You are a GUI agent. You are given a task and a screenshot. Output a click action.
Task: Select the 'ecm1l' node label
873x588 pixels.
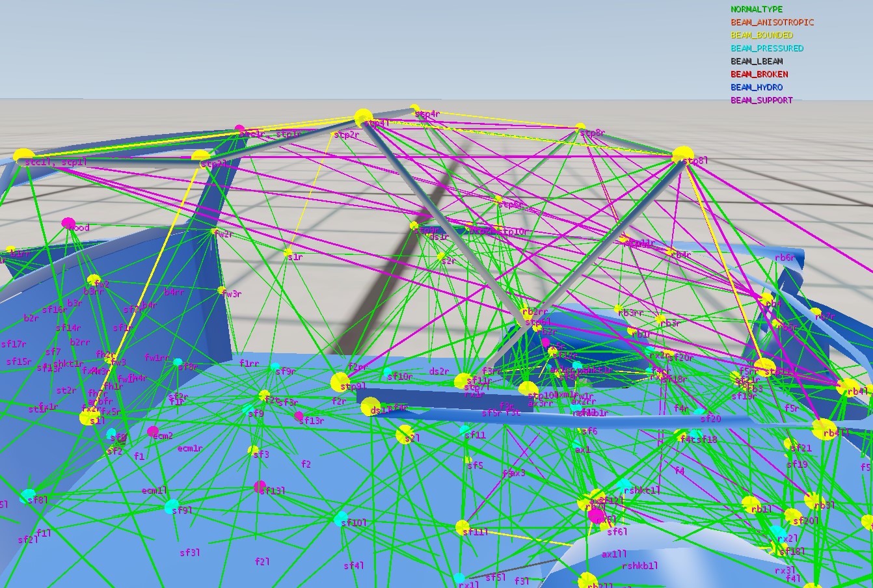click(x=155, y=490)
